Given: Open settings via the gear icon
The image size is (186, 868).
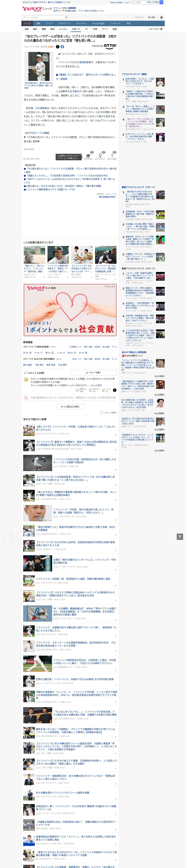Looking at the screenshot, I should [x=161, y=18].
